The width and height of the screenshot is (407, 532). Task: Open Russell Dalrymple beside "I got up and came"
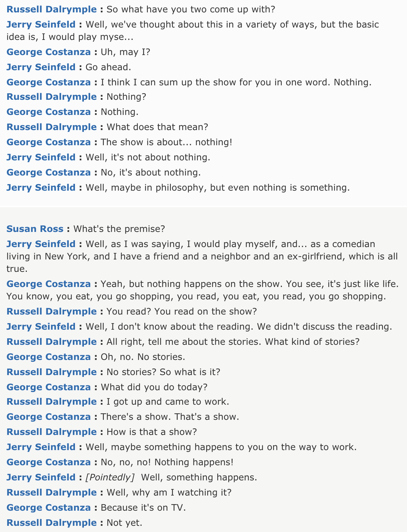click(52, 402)
